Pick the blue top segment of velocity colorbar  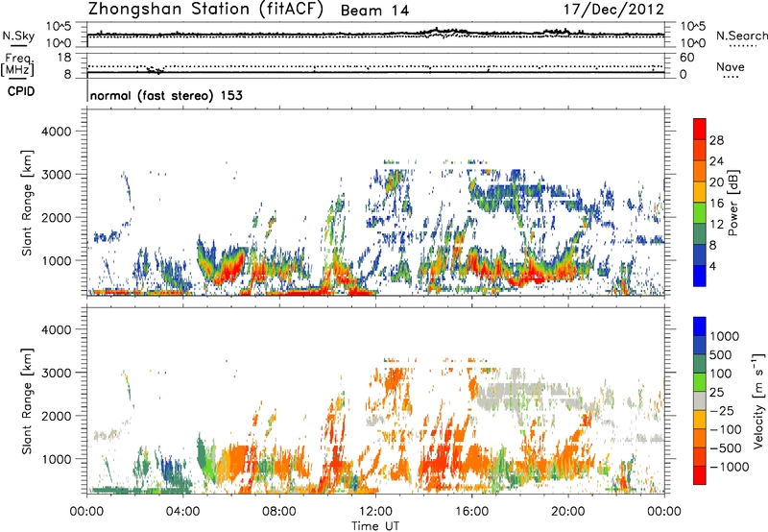[x=700, y=326]
